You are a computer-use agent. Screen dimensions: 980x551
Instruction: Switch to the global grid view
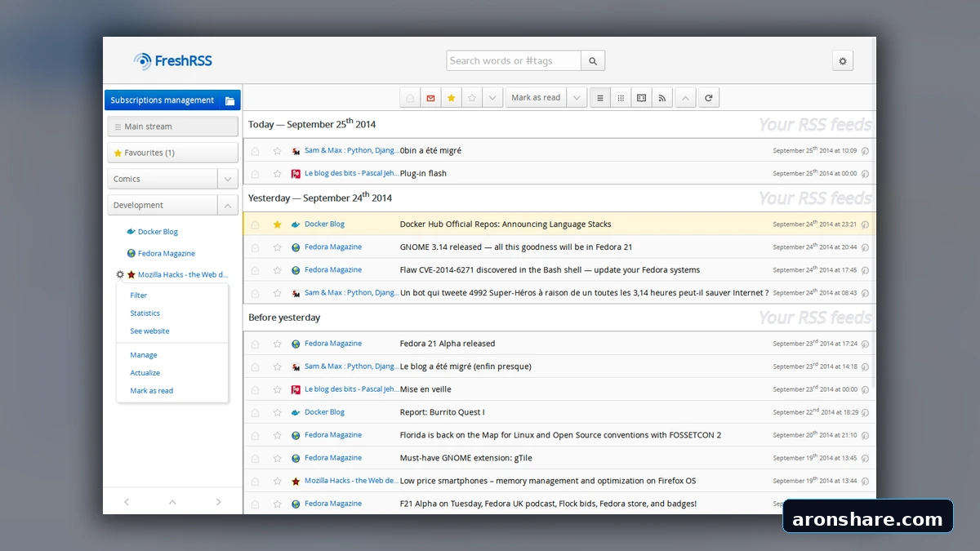point(621,98)
